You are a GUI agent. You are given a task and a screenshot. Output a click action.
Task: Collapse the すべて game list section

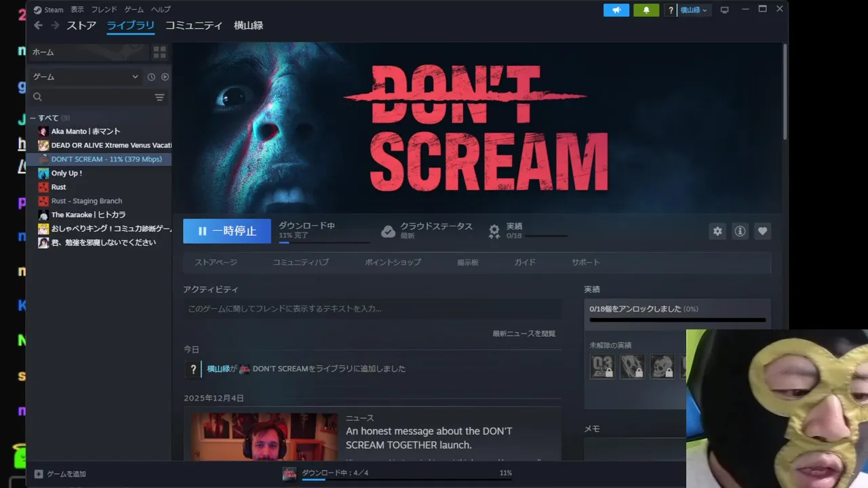(33, 118)
